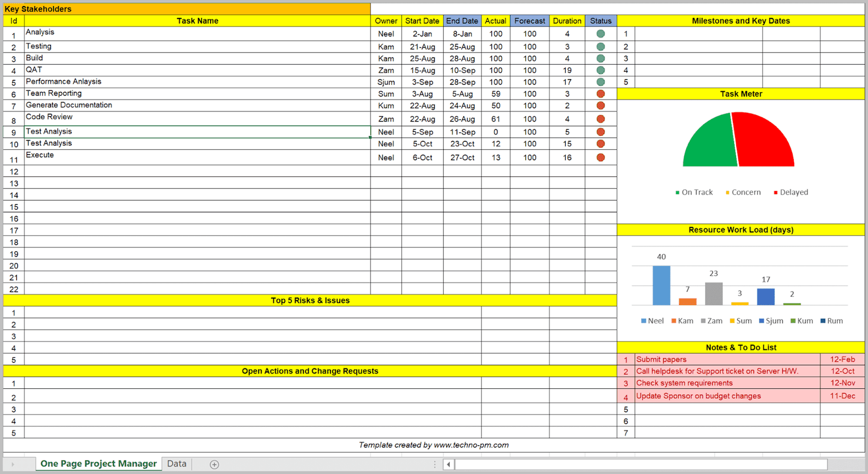868x474 pixels.
Task: Click red status dot for Team Reporting
Action: click(601, 94)
